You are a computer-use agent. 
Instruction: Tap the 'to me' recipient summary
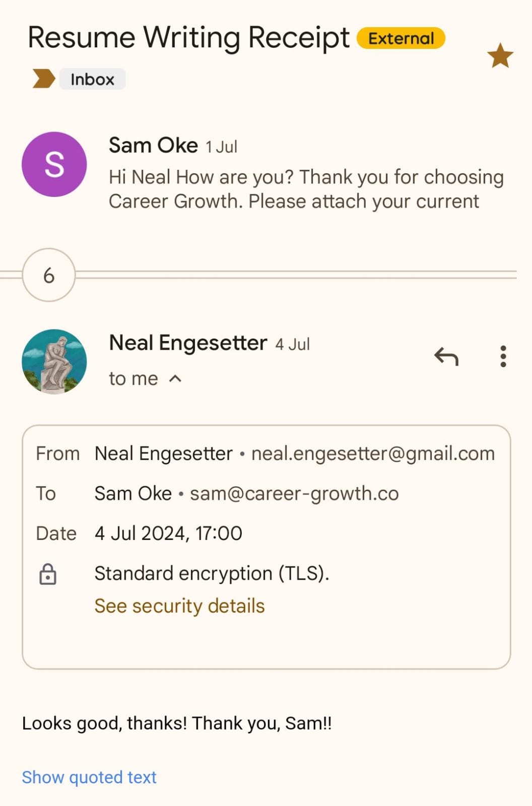click(134, 379)
